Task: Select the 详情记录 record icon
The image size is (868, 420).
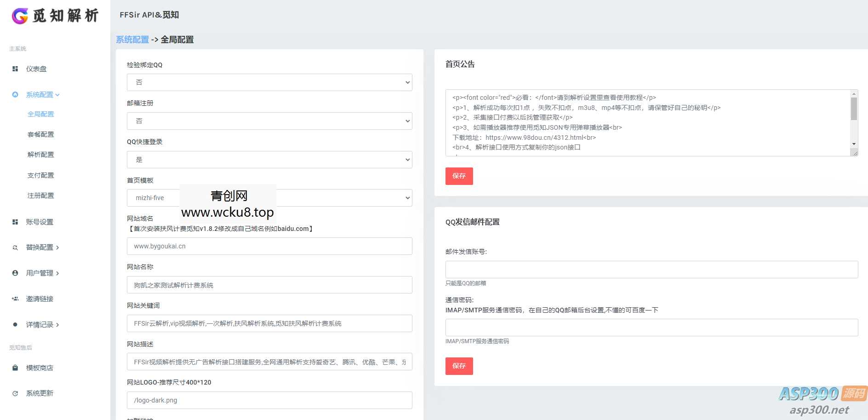Action: (15, 324)
